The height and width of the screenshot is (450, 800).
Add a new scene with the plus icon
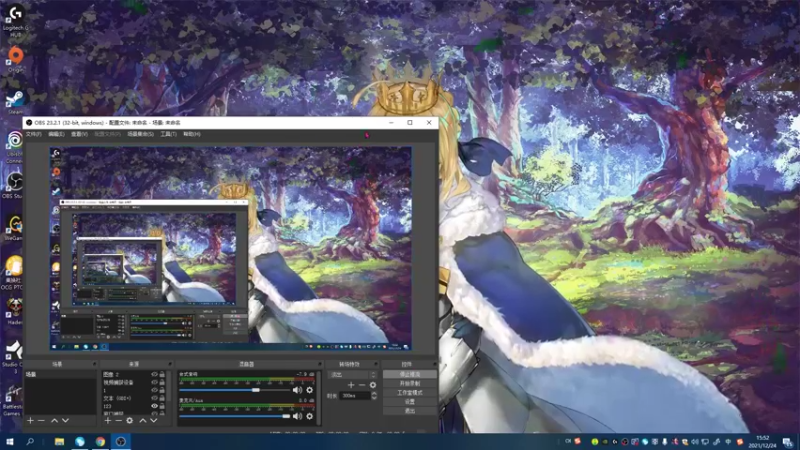tap(30, 420)
